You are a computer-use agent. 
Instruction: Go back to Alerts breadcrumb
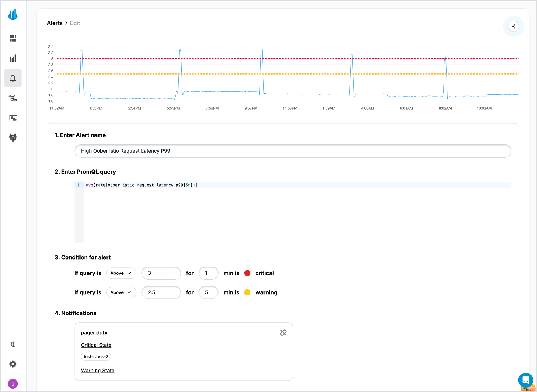(55, 23)
